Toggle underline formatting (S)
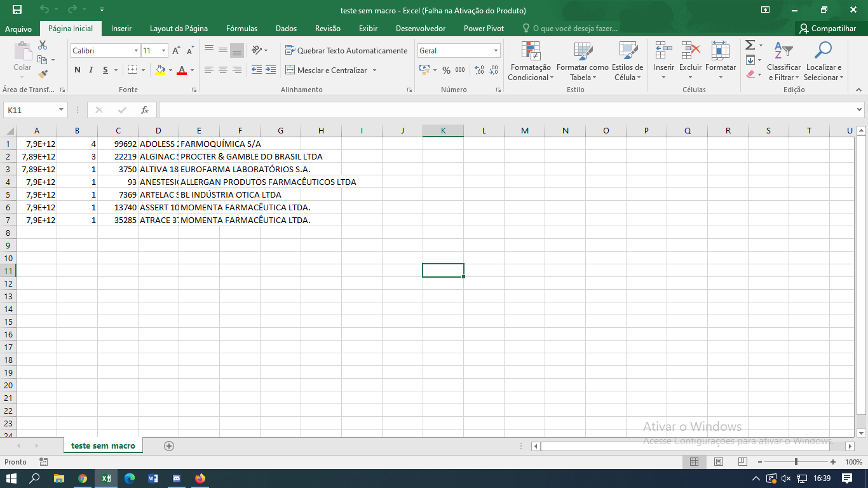Image resolution: width=868 pixels, height=488 pixels. [105, 70]
